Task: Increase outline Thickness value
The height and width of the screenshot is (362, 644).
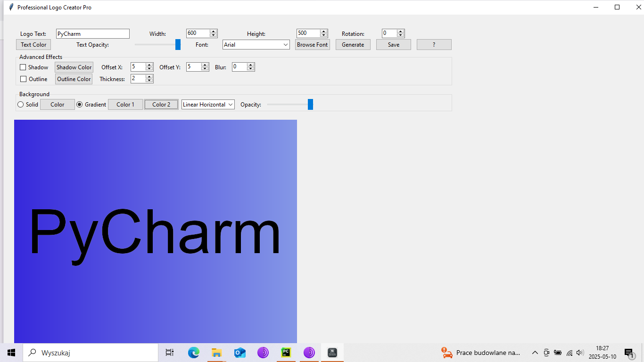Action: 149,77
